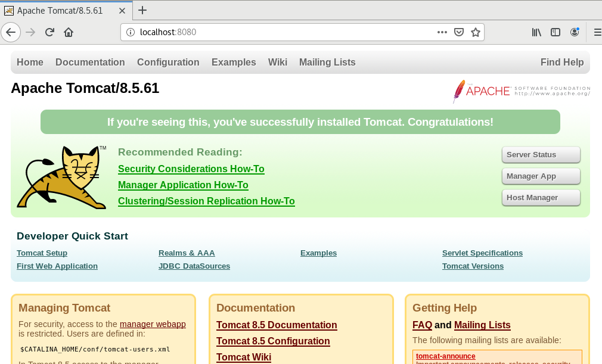This screenshot has height=364, width=602.
Task: Open a new tab with plus icon
Action: tap(142, 10)
